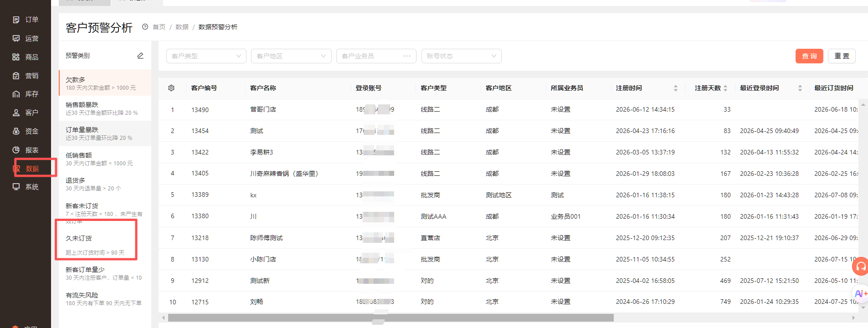Image resolution: width=868 pixels, height=328 pixels.
Task: Open the AI assistant floating icon
Action: tap(860, 294)
